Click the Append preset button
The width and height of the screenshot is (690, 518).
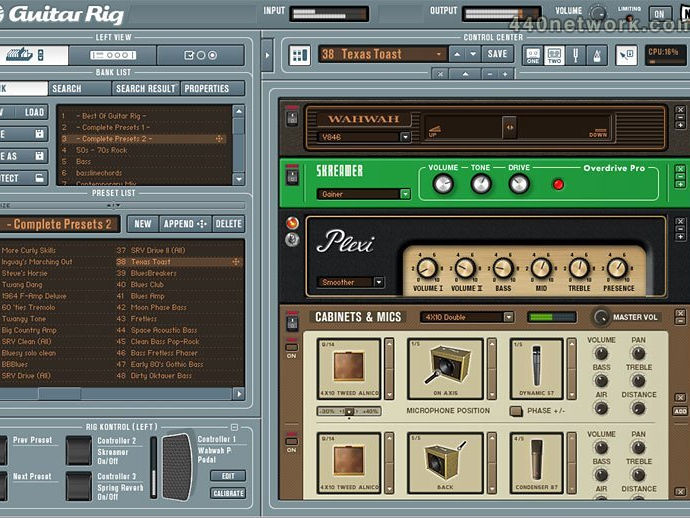[185, 224]
